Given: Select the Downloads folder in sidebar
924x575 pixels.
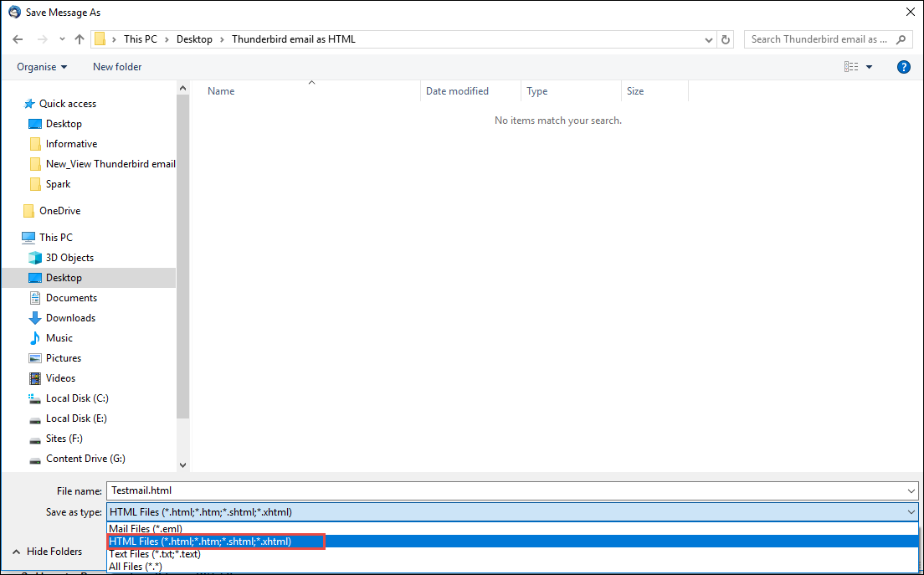Looking at the screenshot, I should click(x=70, y=318).
